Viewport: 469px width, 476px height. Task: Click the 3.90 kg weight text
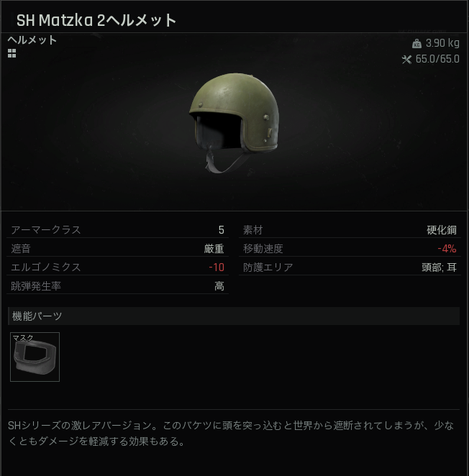[442, 43]
